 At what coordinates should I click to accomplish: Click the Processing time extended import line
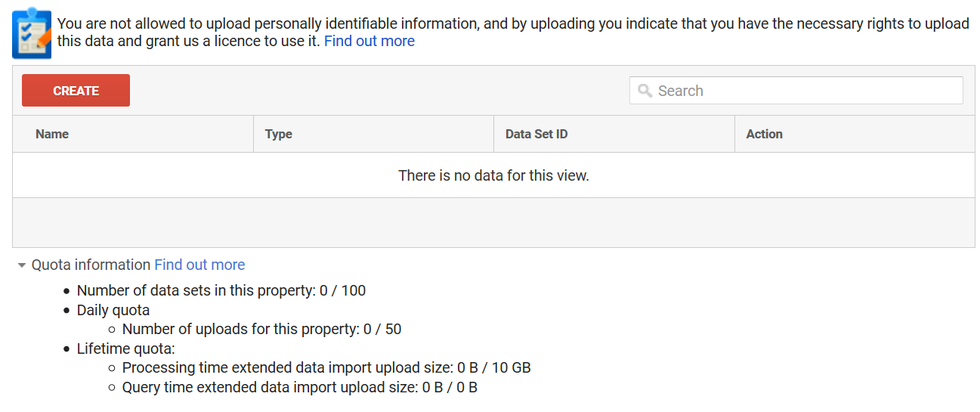(326, 368)
